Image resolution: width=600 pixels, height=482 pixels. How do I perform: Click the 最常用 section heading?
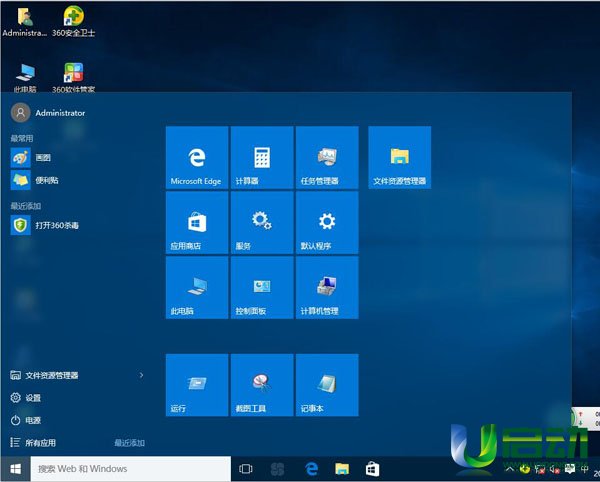[x=22, y=138]
